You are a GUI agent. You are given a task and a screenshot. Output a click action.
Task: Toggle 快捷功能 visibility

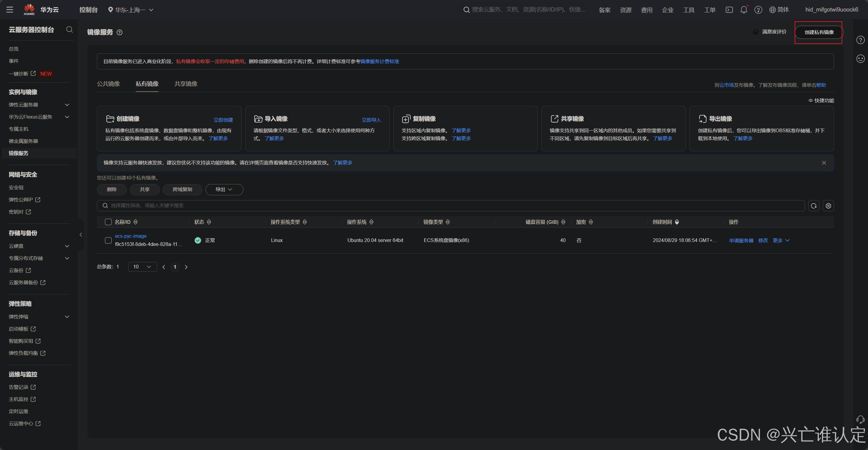[x=821, y=100]
